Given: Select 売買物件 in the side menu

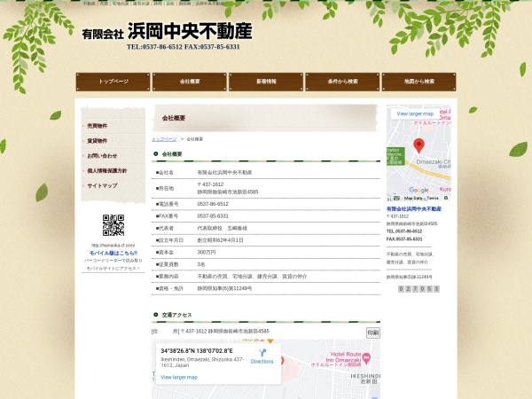Looking at the screenshot, I should tap(97, 126).
